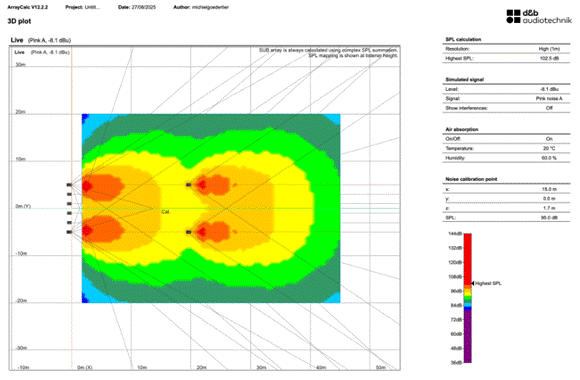The image size is (580, 380).
Task: Click the '48dB' legend label
Action: (x=456, y=349)
